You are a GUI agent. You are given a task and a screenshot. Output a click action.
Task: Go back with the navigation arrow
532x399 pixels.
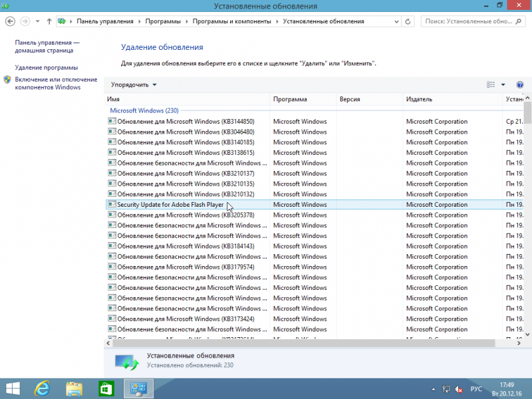point(10,21)
